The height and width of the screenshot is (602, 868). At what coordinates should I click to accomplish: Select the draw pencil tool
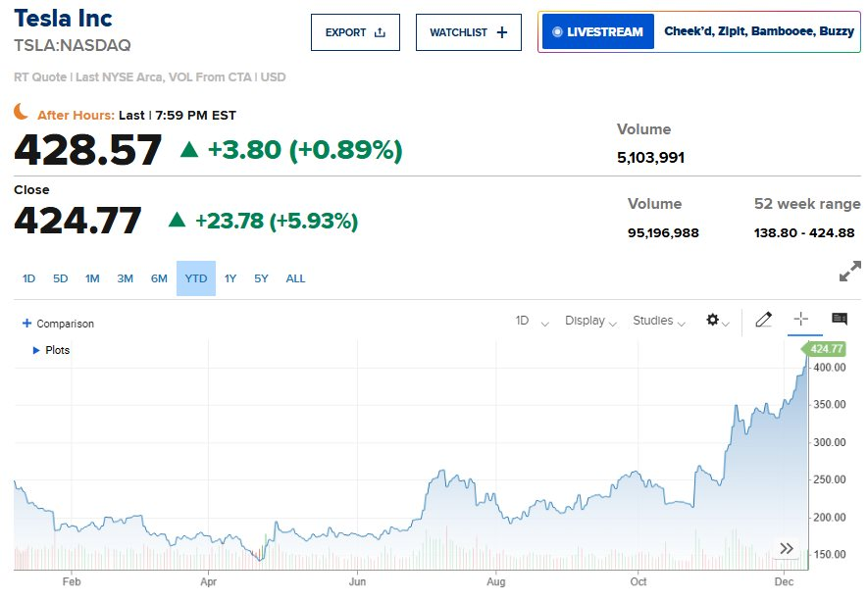point(764,320)
